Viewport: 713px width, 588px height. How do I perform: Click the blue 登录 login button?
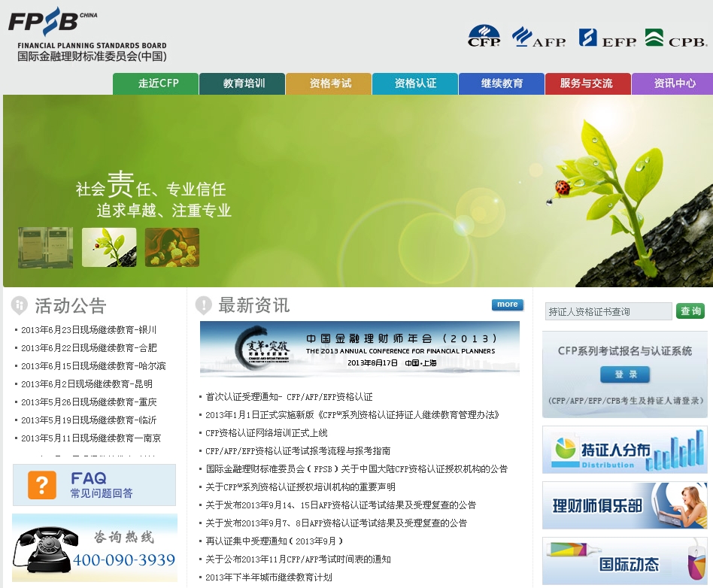tap(625, 374)
